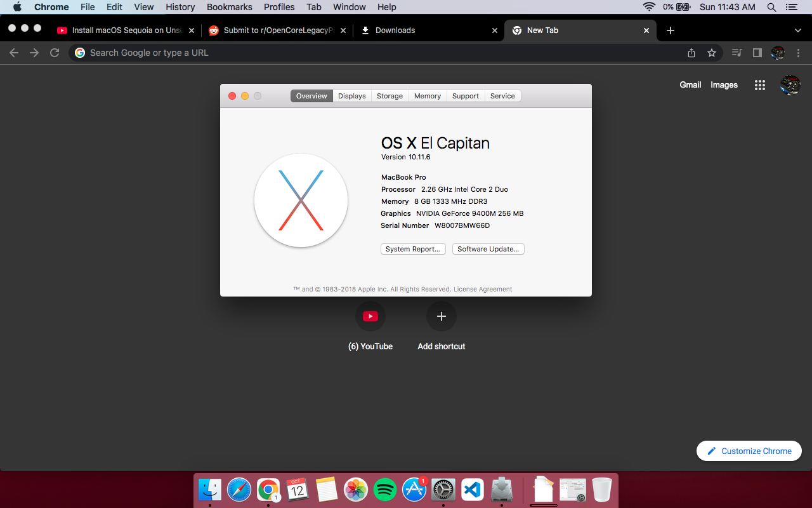Open the License Agreement link

point(483,289)
